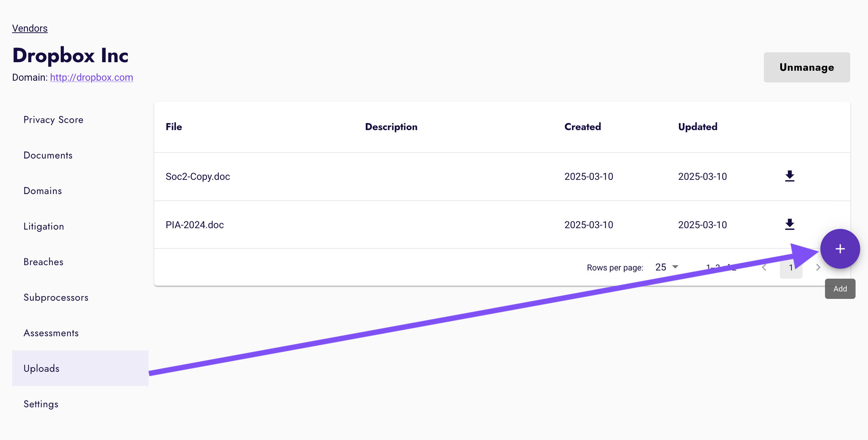The height and width of the screenshot is (440, 868).
Task: Open the Privacy Score section
Action: [80, 120]
